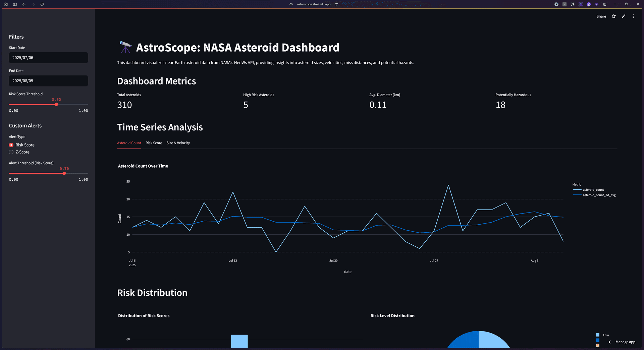Open the three-dot app menu
This screenshot has width=644, height=350.
click(x=633, y=16)
